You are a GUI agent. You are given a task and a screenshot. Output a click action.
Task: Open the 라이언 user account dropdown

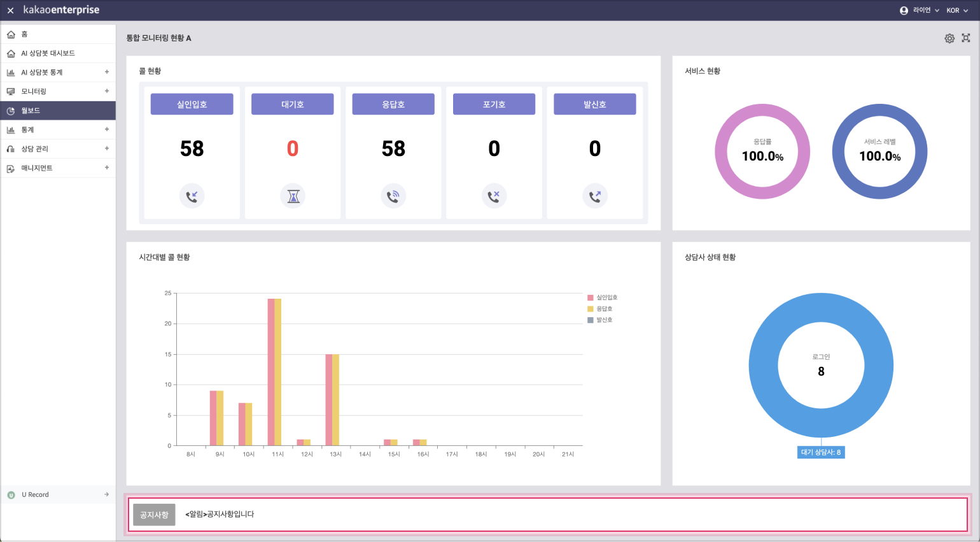point(920,10)
